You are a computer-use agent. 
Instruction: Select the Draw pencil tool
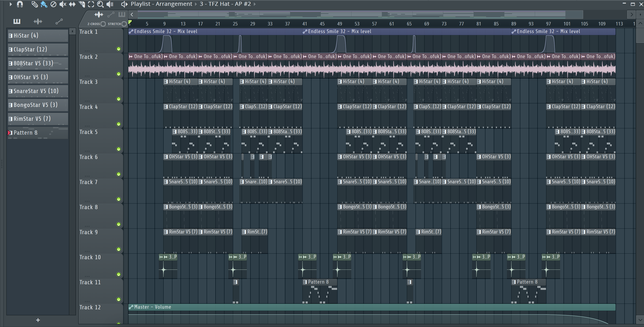click(34, 4)
